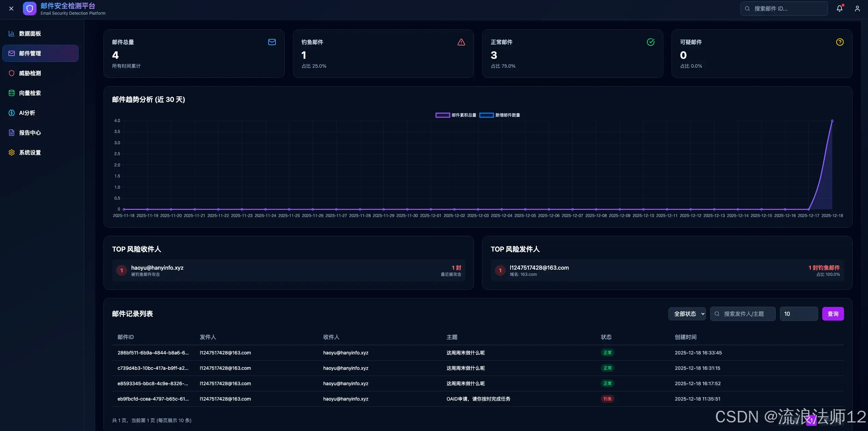The height and width of the screenshot is (431, 868).
Task: Select 向量检索 in the sidebar
Action: (x=30, y=93)
